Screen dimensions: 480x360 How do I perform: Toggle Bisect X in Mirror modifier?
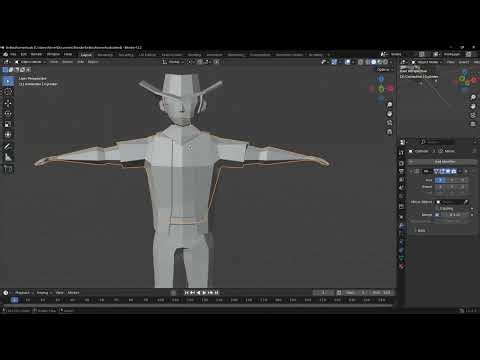click(x=440, y=187)
